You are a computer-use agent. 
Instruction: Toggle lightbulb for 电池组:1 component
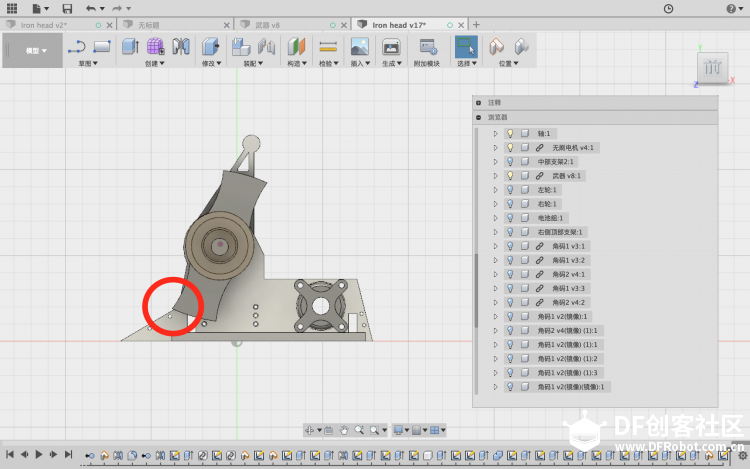pos(510,218)
